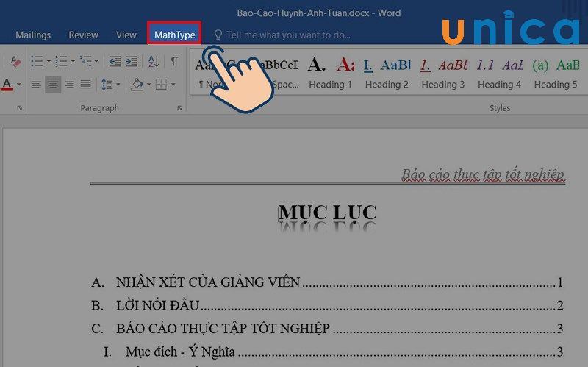Apply the Heading 5 style
This screenshot has height=367, width=588.
[556, 74]
